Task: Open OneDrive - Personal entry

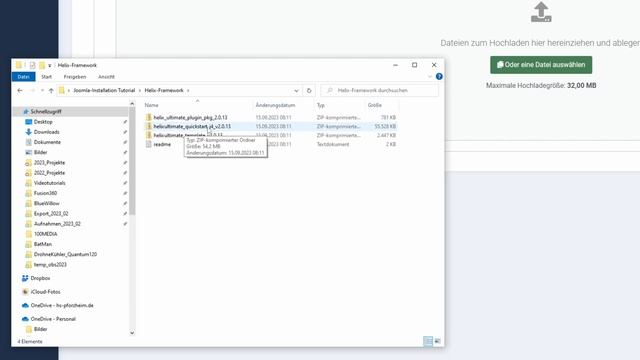Action: 53,319
